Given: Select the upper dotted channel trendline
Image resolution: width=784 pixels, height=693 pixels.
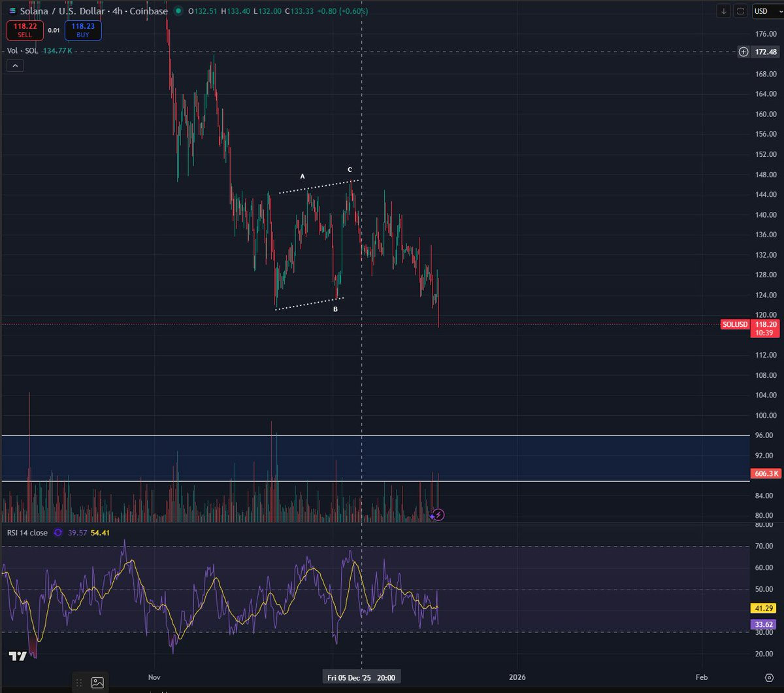Looking at the screenshot, I should pos(319,186).
